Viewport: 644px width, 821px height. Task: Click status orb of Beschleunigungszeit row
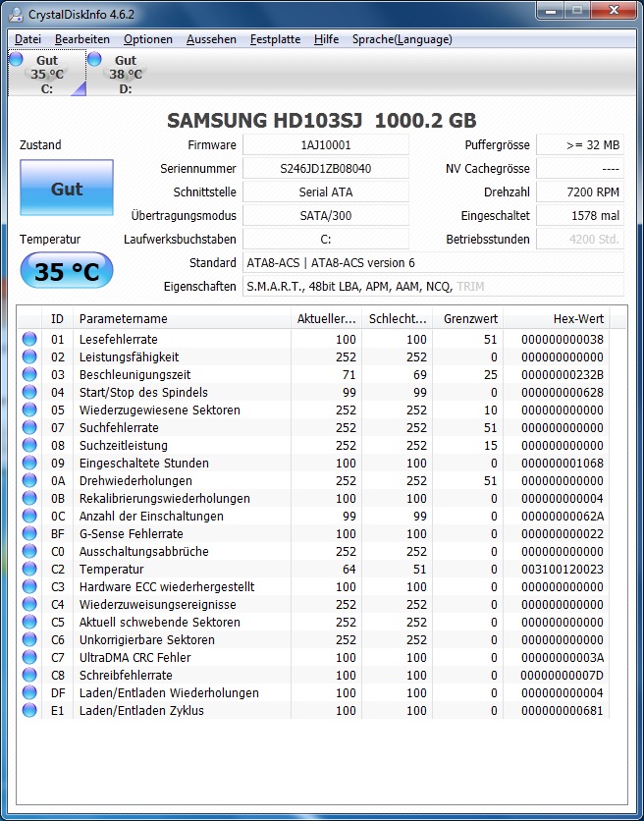tap(29, 374)
